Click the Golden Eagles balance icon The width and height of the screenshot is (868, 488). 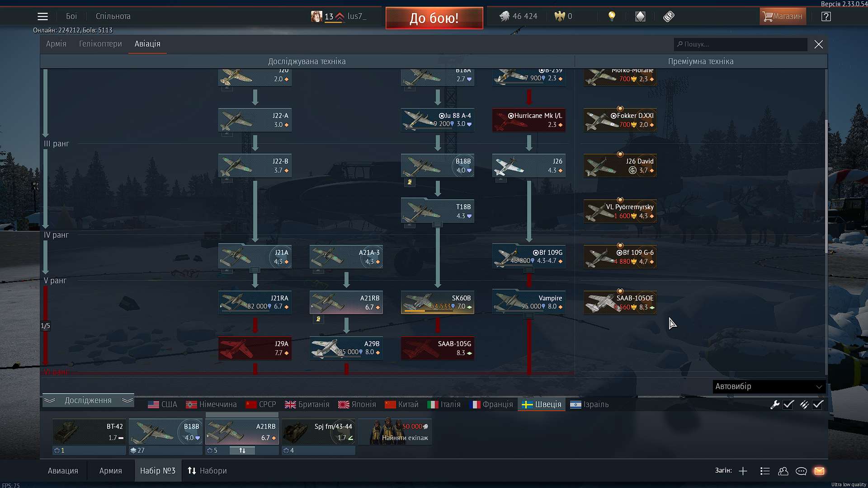560,16
